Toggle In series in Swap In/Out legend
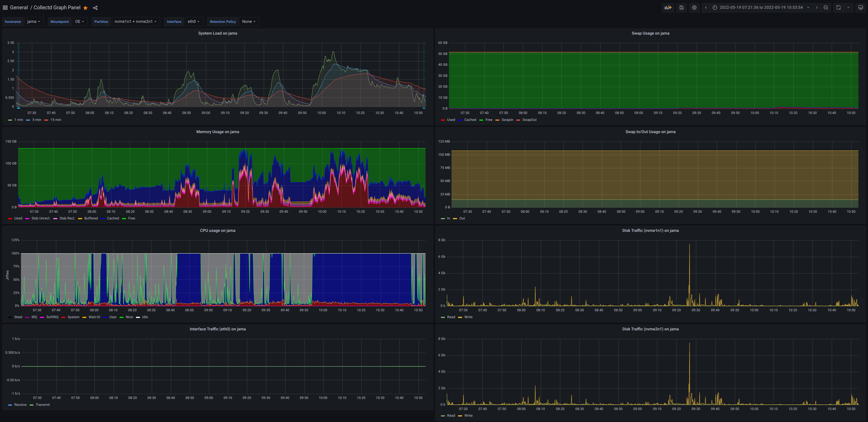 click(x=449, y=218)
